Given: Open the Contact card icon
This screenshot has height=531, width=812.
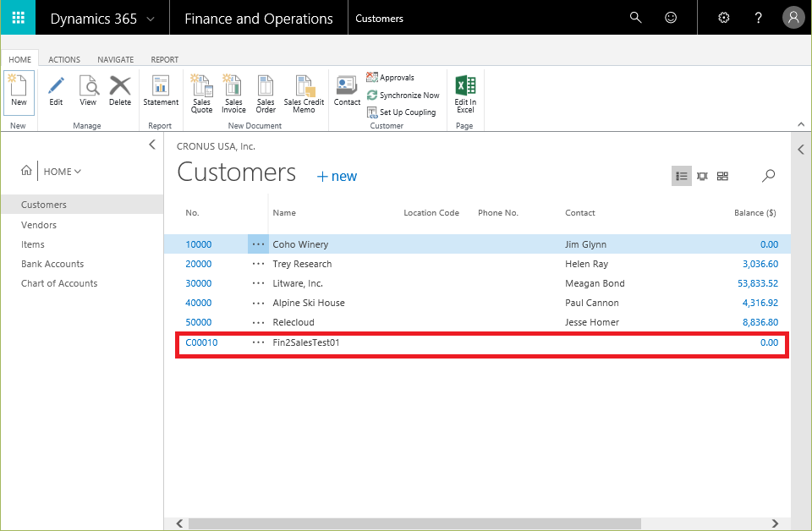Looking at the screenshot, I should click(x=347, y=91).
